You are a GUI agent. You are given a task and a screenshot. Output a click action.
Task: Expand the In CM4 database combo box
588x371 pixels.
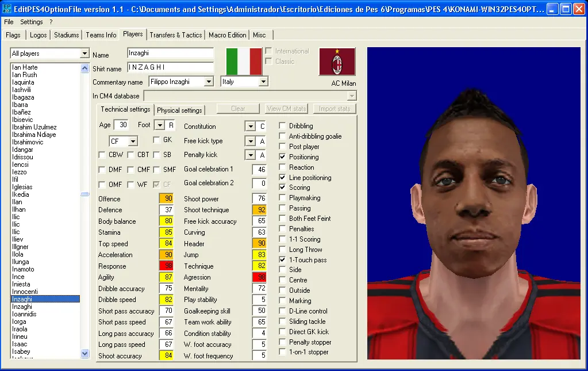coord(351,96)
